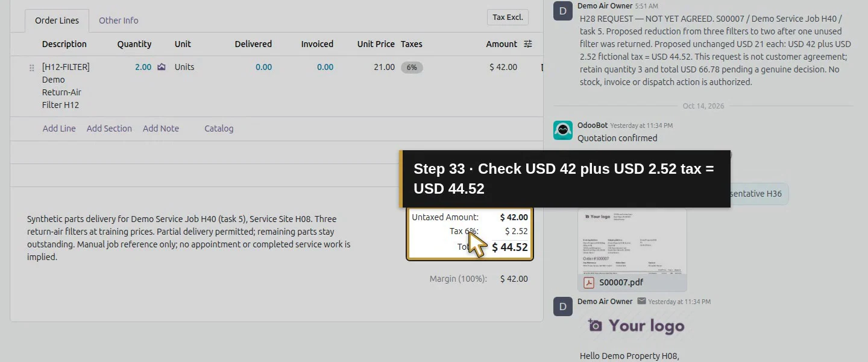This screenshot has width=868, height=362.
Task: Click the Taxes column header
Action: 412,44
